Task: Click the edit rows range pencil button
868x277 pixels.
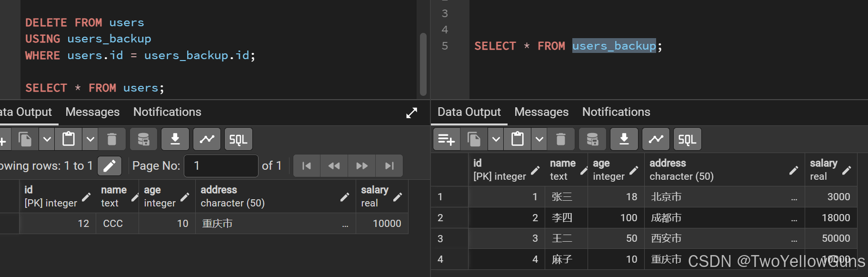Action: pos(110,166)
